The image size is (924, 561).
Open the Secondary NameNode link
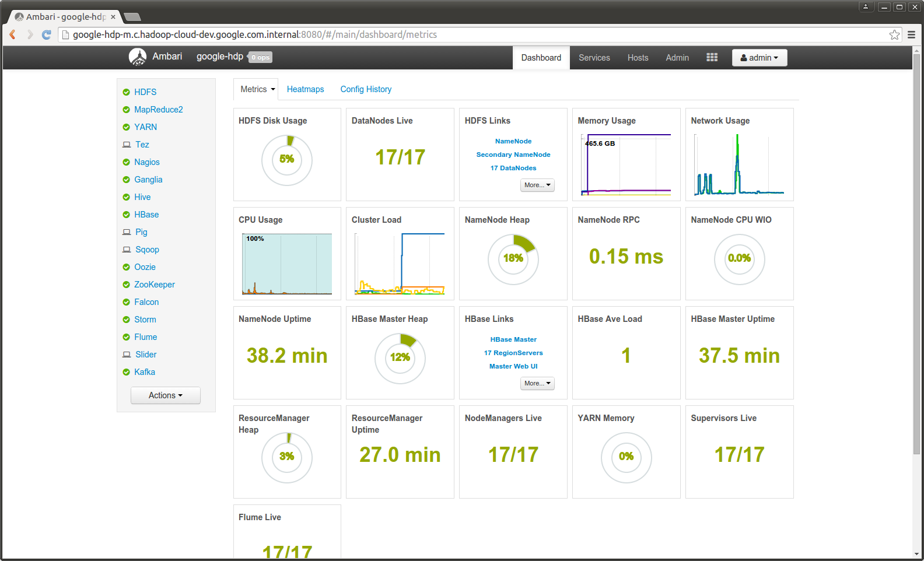tap(513, 155)
